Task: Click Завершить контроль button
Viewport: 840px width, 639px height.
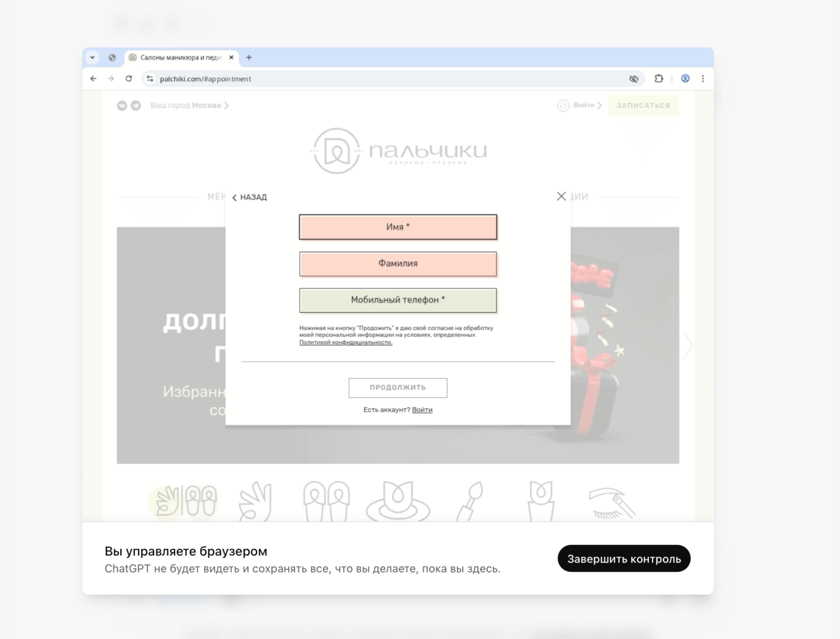Action: tap(624, 559)
